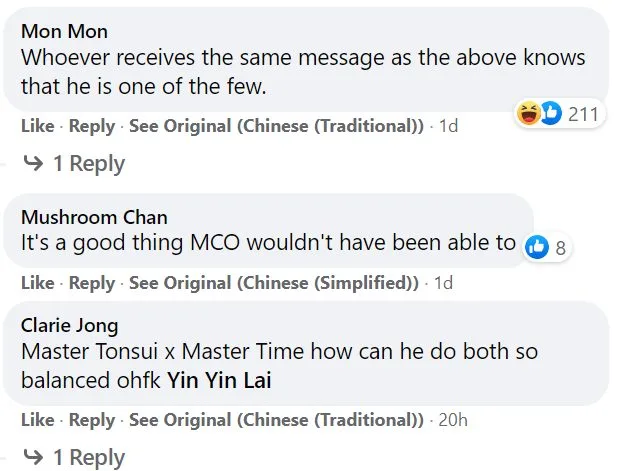Image resolution: width=644 pixels, height=471 pixels.
Task: Click the reply arrow icon under Clarie Jong's comment
Action: pos(32,457)
